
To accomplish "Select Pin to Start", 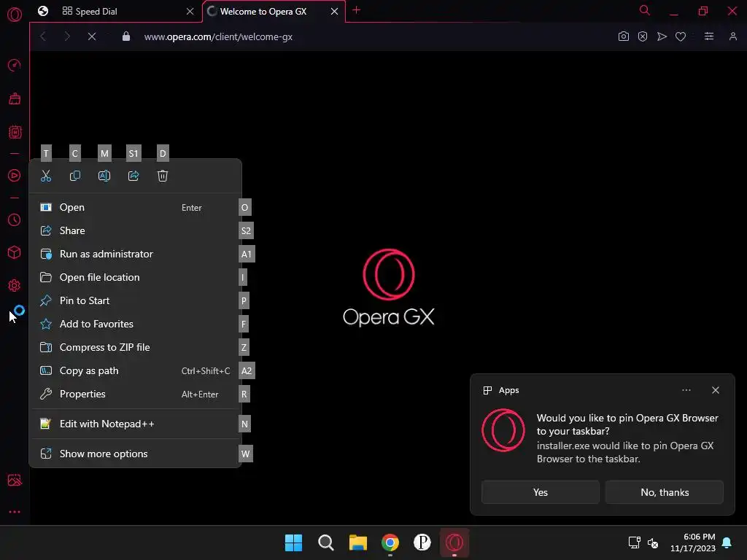I will [x=135, y=300].
